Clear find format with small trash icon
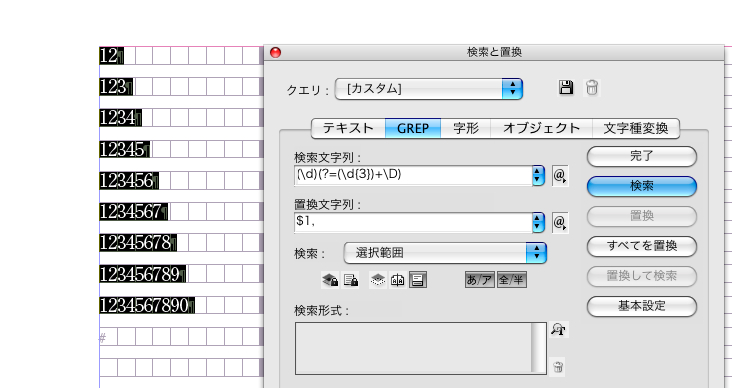This screenshot has height=388, width=732. tap(558, 367)
